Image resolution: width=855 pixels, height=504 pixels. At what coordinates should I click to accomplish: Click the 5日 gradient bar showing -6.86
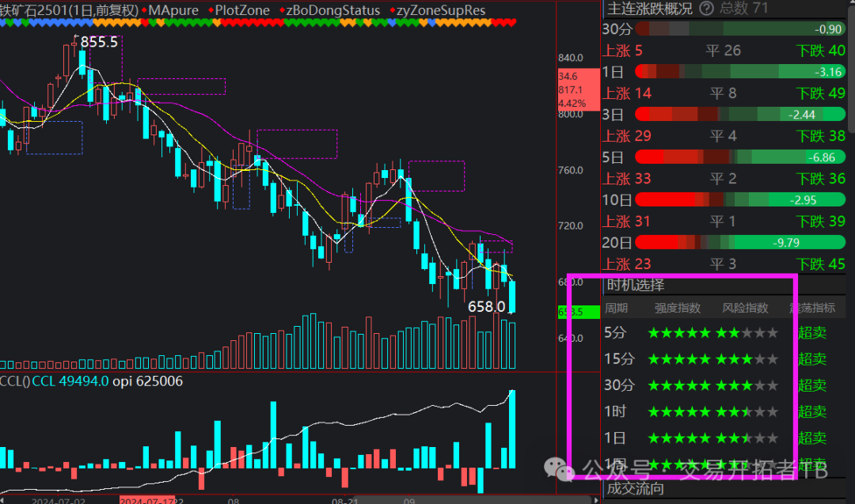click(x=740, y=157)
